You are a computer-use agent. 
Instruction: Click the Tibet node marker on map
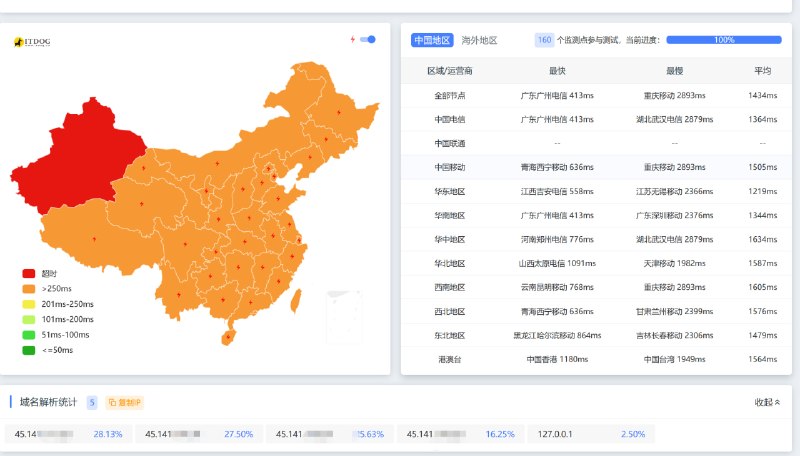(x=94, y=239)
